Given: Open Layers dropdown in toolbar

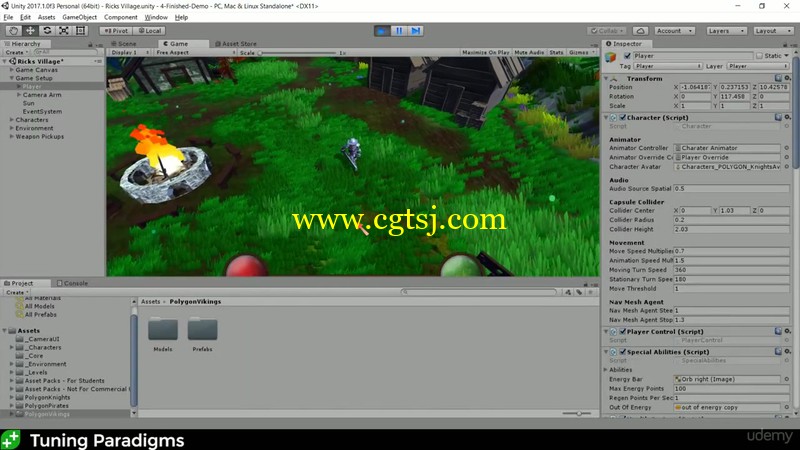Looking at the screenshot, I should (x=726, y=31).
